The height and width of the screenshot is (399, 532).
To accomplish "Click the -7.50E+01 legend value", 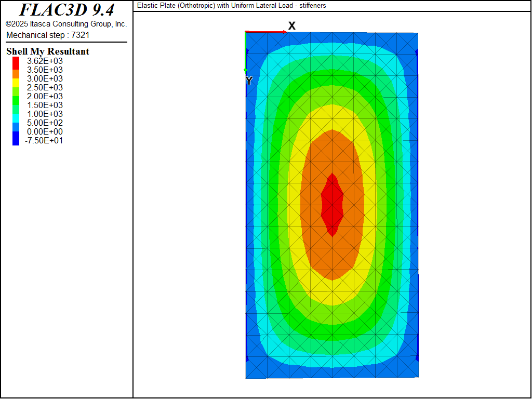I will [x=45, y=140].
